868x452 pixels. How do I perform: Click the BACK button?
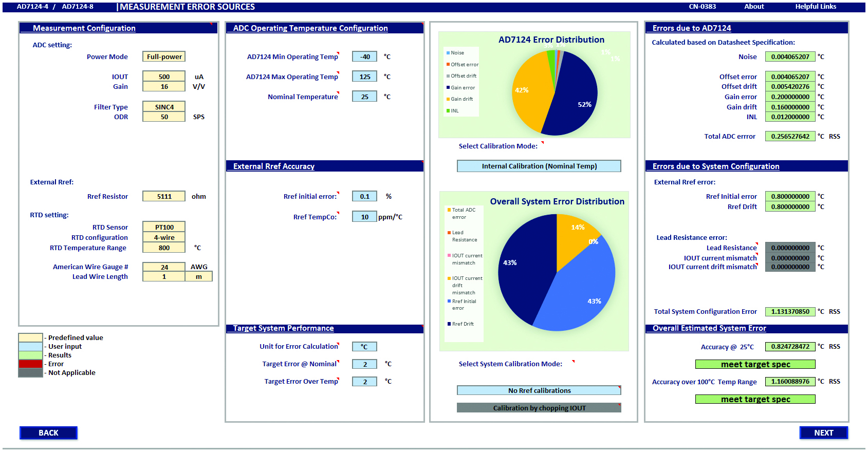(48, 433)
